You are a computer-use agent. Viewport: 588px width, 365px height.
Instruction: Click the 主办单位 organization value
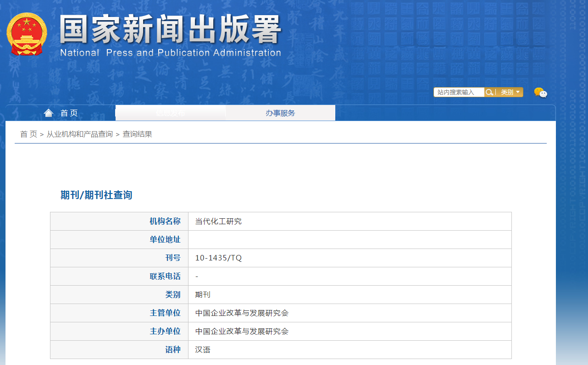(x=242, y=331)
